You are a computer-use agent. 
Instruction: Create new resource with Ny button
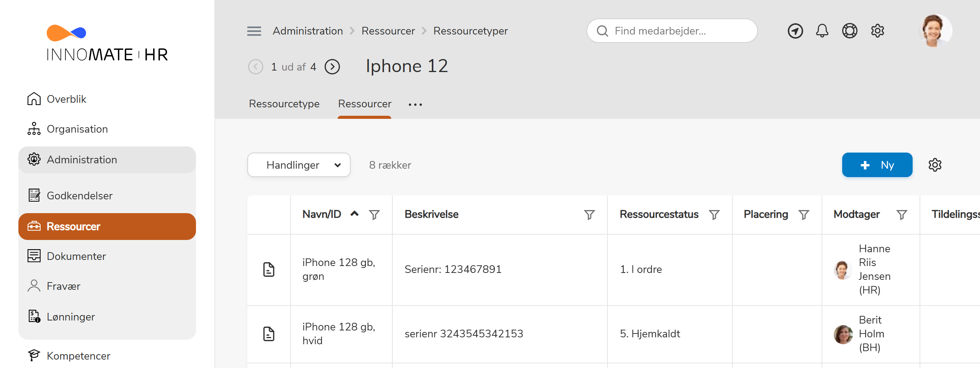[x=877, y=165]
